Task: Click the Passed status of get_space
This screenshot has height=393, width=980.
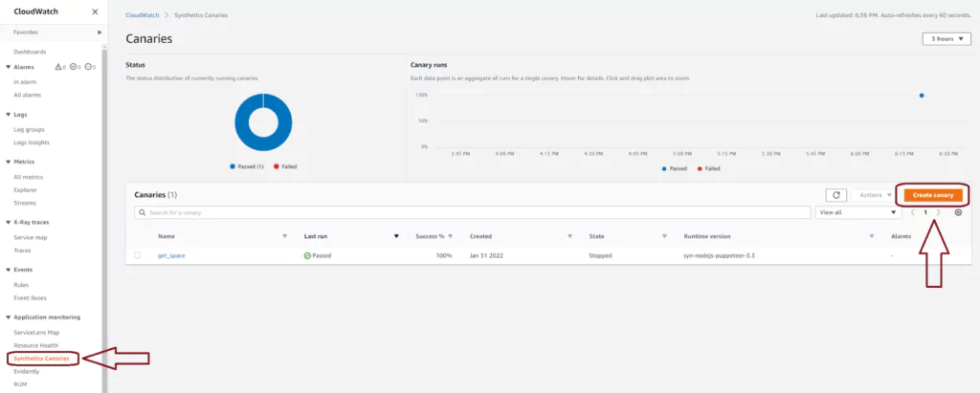Action: 318,255
